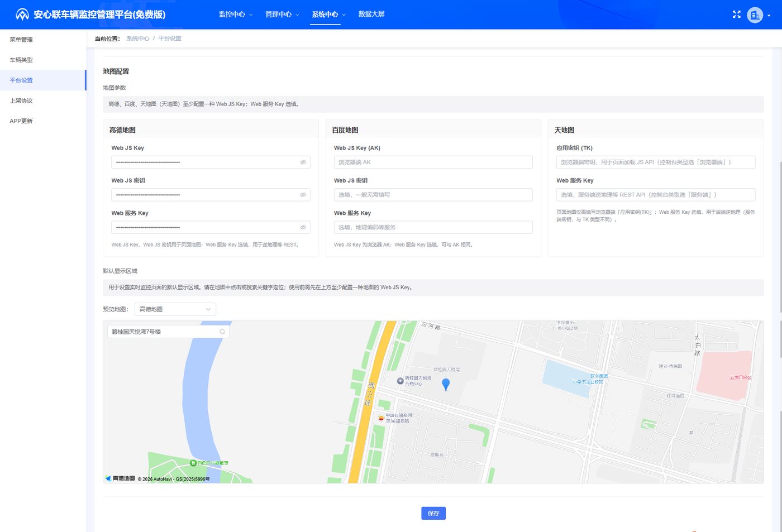This screenshot has width=782, height=532.
Task: Click the 高德地图 Web JS Key password field
Action: pos(211,162)
